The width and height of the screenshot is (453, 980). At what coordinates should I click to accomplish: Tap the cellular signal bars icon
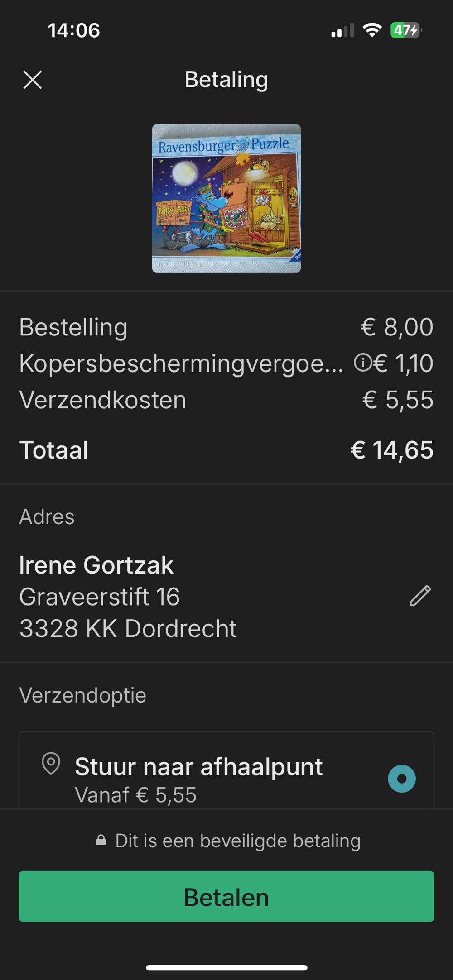pyautogui.click(x=342, y=31)
